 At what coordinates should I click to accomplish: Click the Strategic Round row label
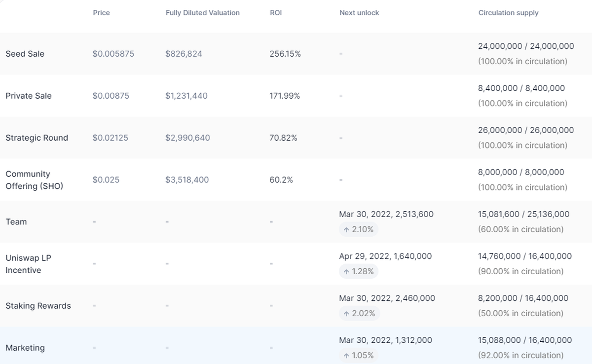(x=37, y=138)
